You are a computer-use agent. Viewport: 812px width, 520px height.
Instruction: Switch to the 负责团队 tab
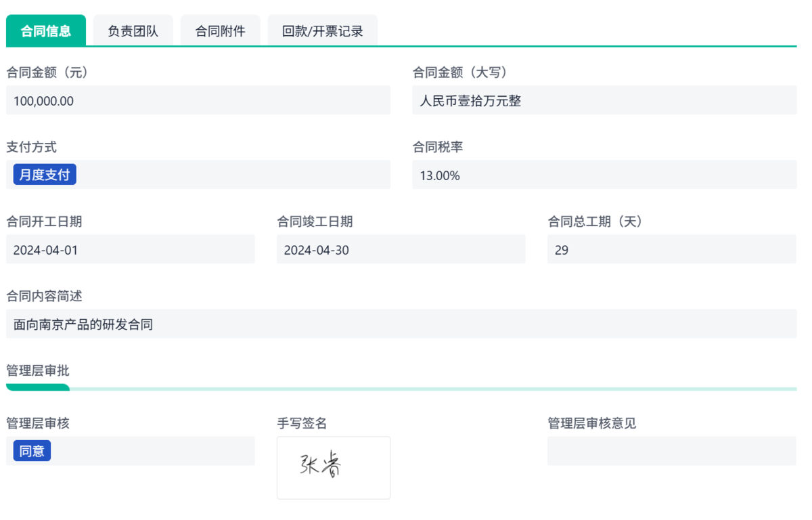coord(133,31)
